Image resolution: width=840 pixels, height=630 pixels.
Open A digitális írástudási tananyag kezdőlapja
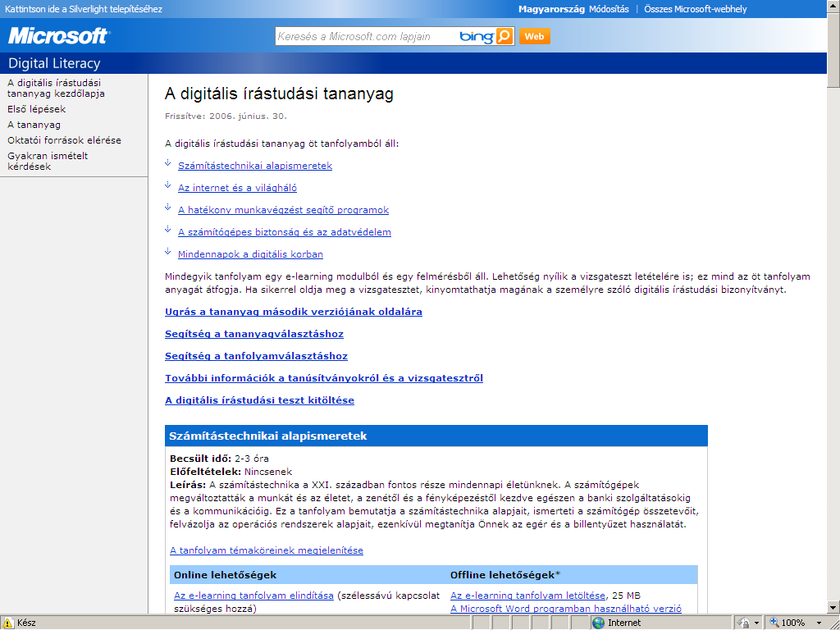(56, 88)
